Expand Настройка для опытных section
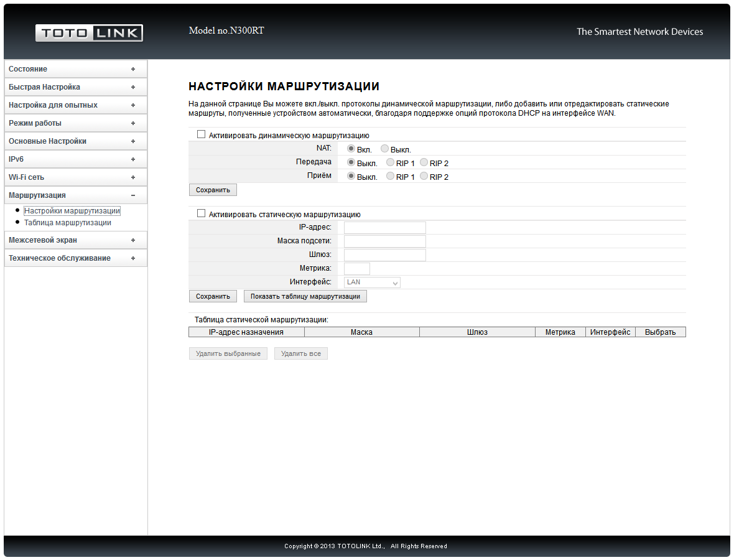 tap(75, 105)
